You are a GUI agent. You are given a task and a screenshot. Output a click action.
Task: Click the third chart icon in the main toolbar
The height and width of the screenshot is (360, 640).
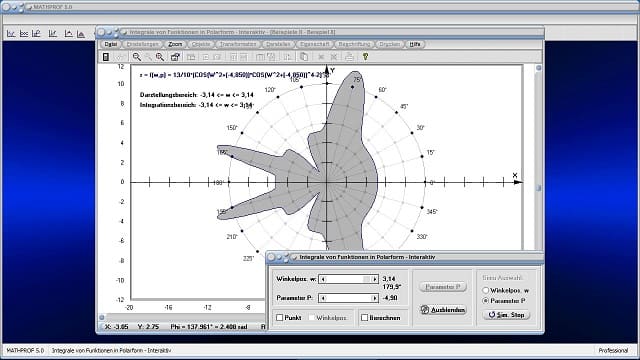click(x=36, y=33)
